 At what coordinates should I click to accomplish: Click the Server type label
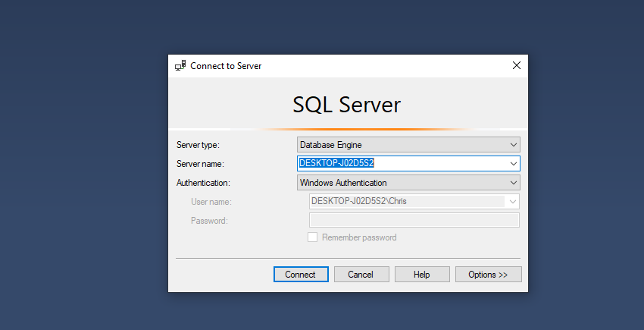(x=198, y=144)
